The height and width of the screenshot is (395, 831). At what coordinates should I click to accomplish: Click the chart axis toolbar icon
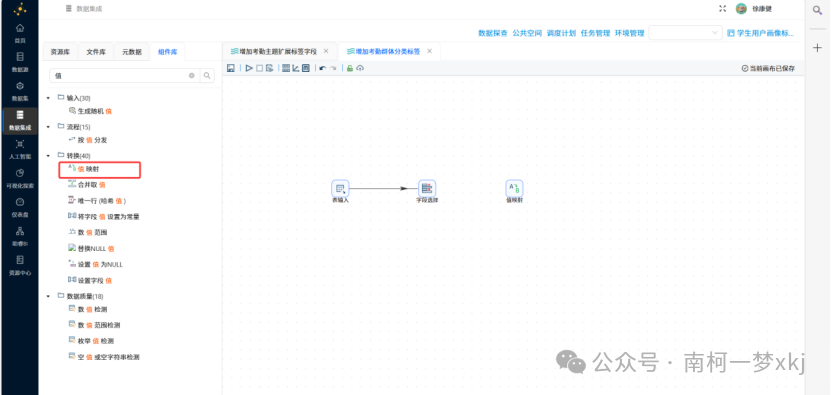[x=296, y=68]
